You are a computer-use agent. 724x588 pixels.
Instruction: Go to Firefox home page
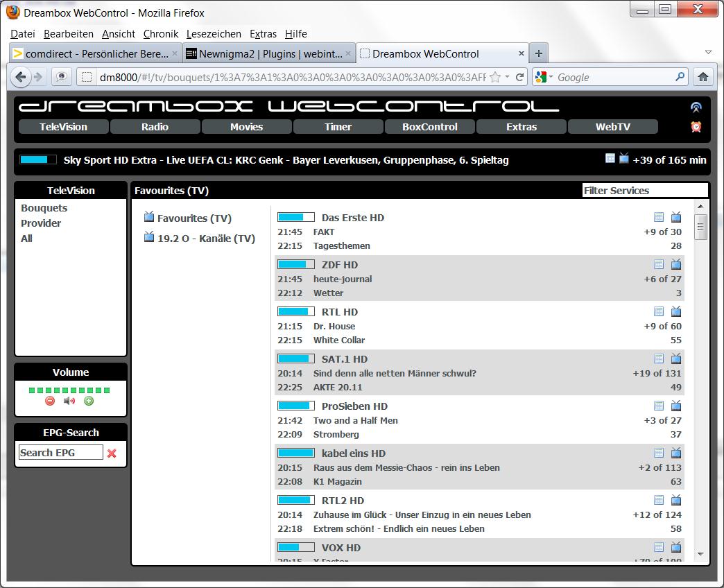[x=703, y=77]
